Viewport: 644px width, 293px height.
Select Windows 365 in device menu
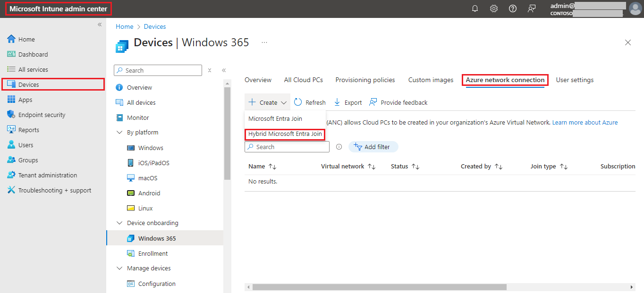tap(165, 238)
